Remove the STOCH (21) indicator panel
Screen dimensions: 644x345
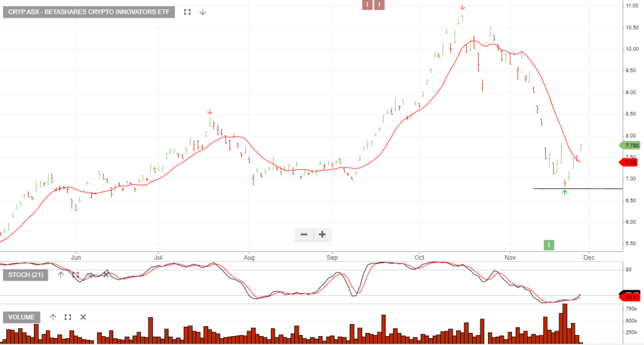(106, 274)
